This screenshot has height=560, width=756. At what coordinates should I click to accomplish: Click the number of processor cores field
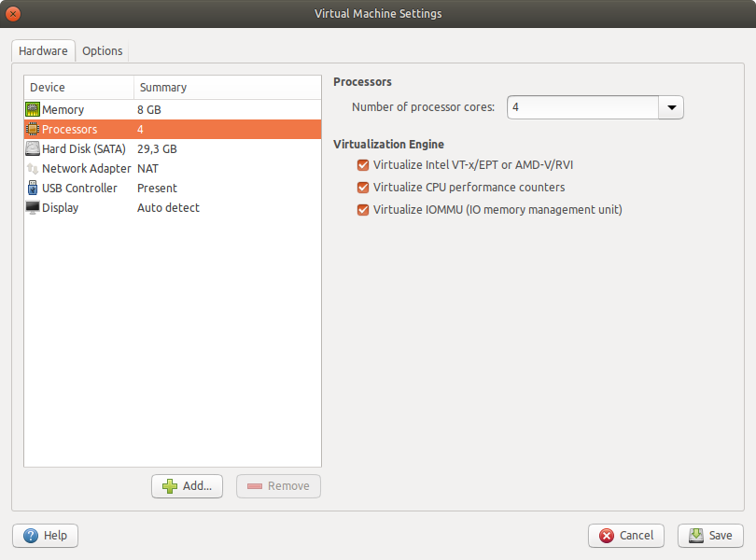tap(582, 107)
